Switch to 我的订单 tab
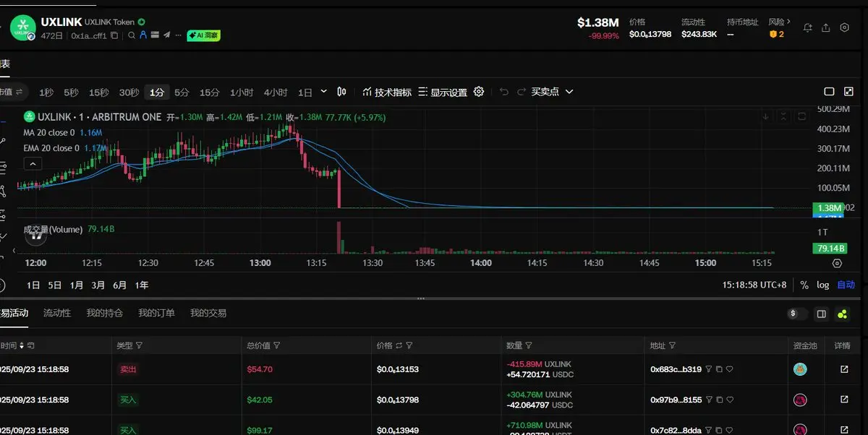This screenshot has width=868, height=435. point(156,313)
